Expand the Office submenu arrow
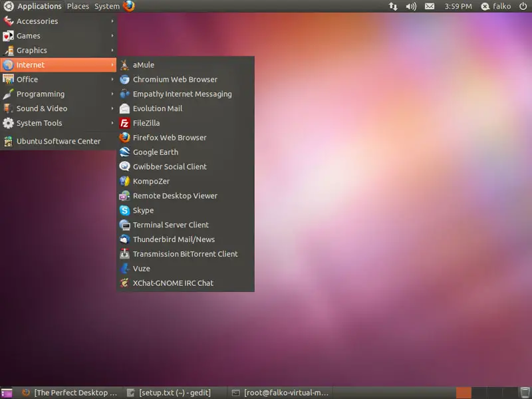This screenshot has height=399, width=532. [112, 79]
